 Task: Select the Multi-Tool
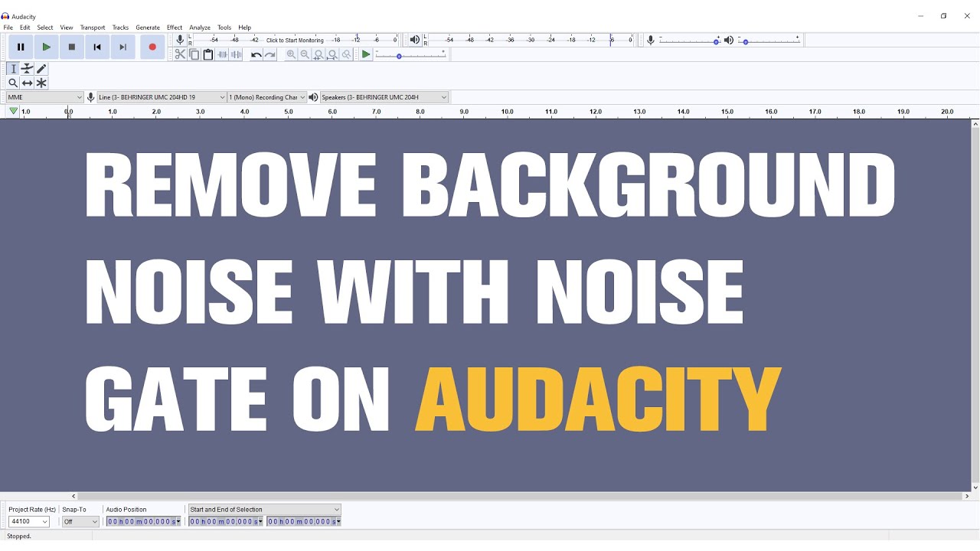pyautogui.click(x=41, y=83)
